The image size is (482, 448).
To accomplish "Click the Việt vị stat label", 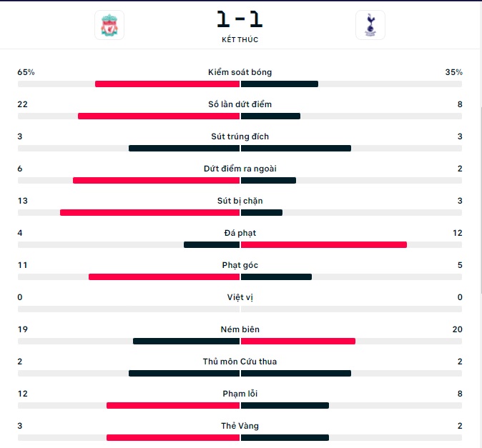I will [x=240, y=297].
